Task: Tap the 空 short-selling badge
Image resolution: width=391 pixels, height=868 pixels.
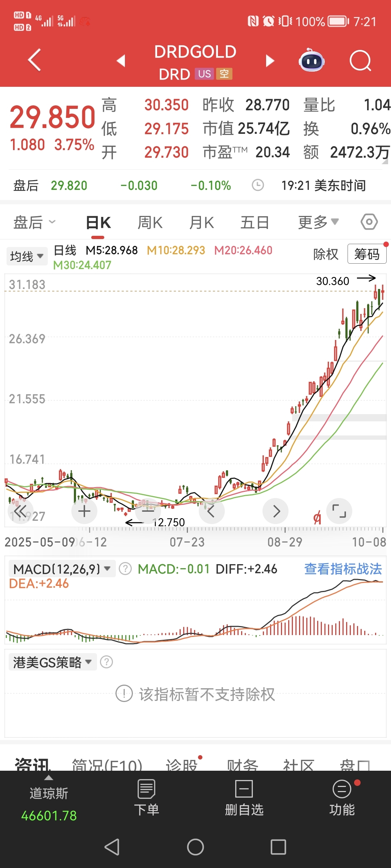Action: [224, 74]
